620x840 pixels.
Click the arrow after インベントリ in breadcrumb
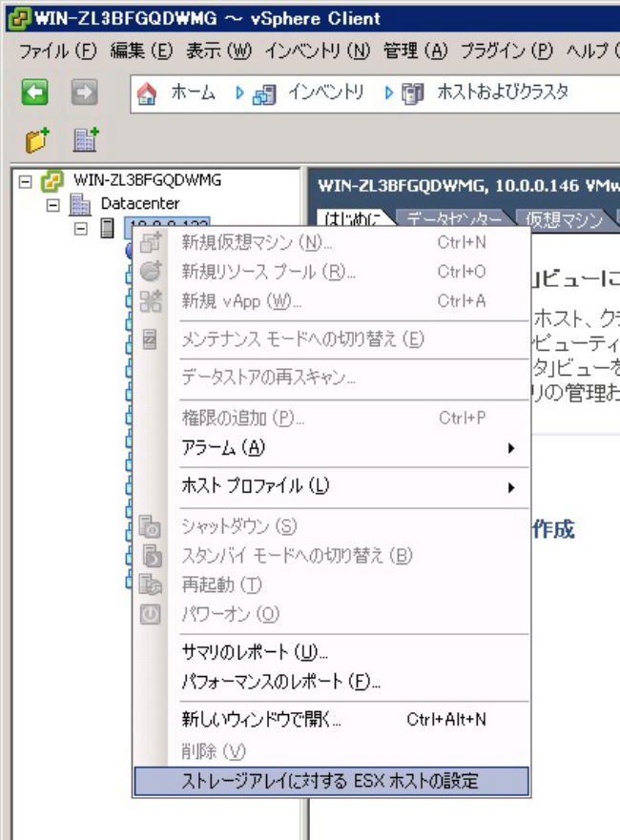click(x=388, y=93)
